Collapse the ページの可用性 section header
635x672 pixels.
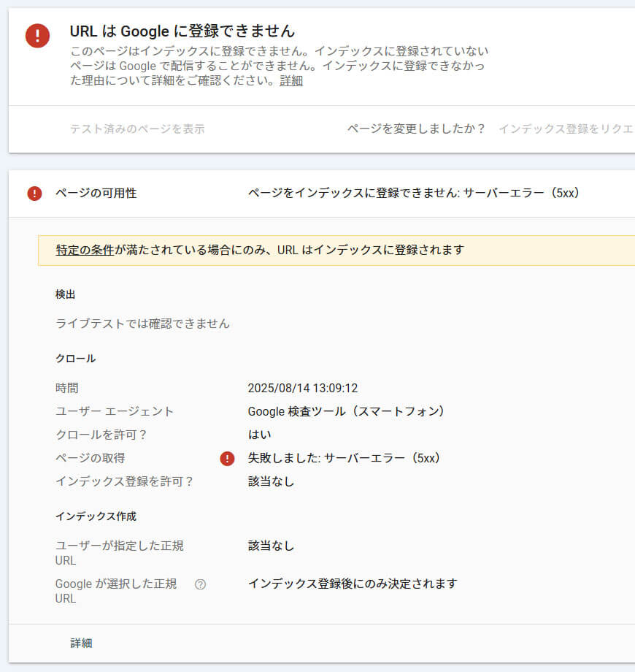pyautogui.click(x=322, y=194)
